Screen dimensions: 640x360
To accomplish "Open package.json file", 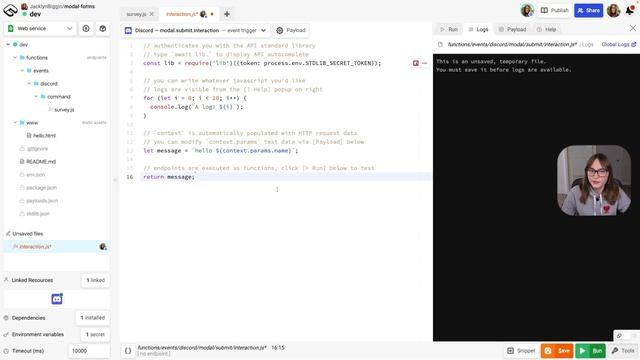I will 41,188.
